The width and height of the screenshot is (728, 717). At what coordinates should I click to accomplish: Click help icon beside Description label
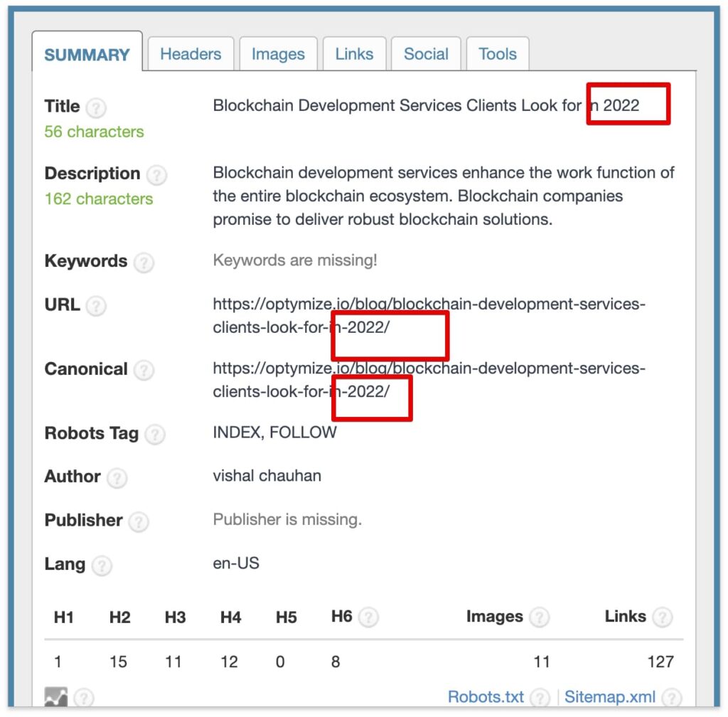(x=156, y=175)
